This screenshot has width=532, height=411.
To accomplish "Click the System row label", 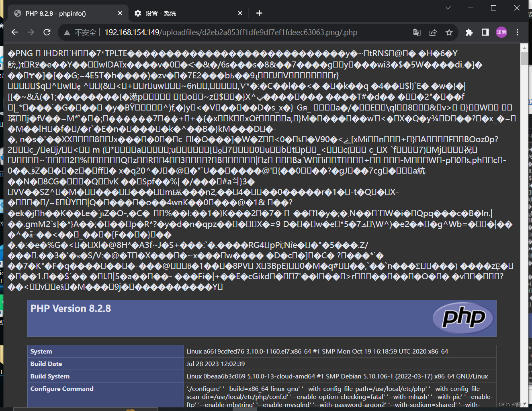I will pos(41,352).
